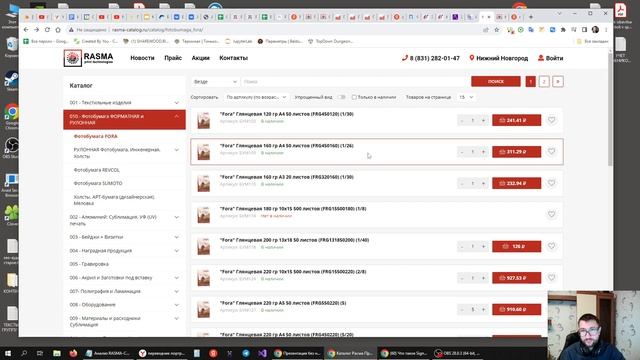Open the Контакты menu item
This screenshot has width=640, height=360.
pos(233,58)
